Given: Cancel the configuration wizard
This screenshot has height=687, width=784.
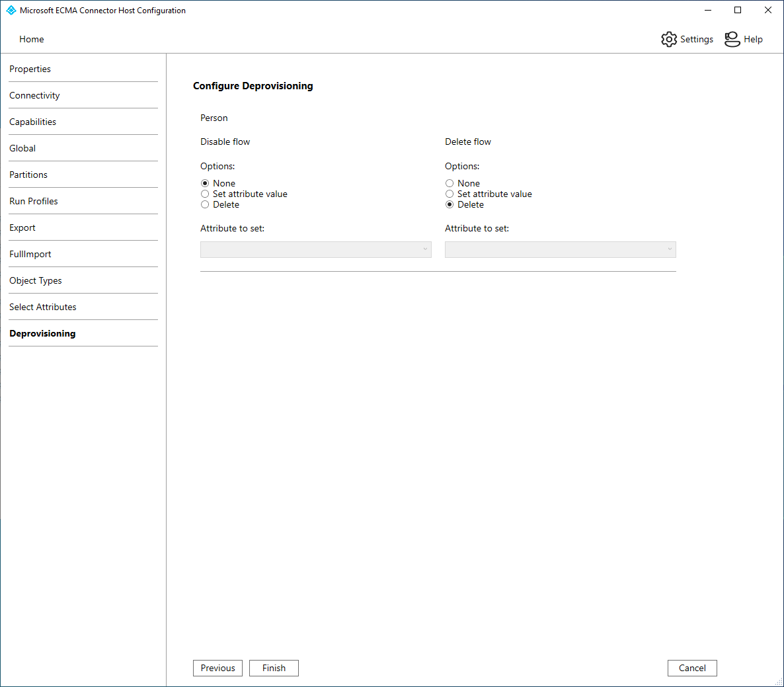Looking at the screenshot, I should pyautogui.click(x=692, y=668).
